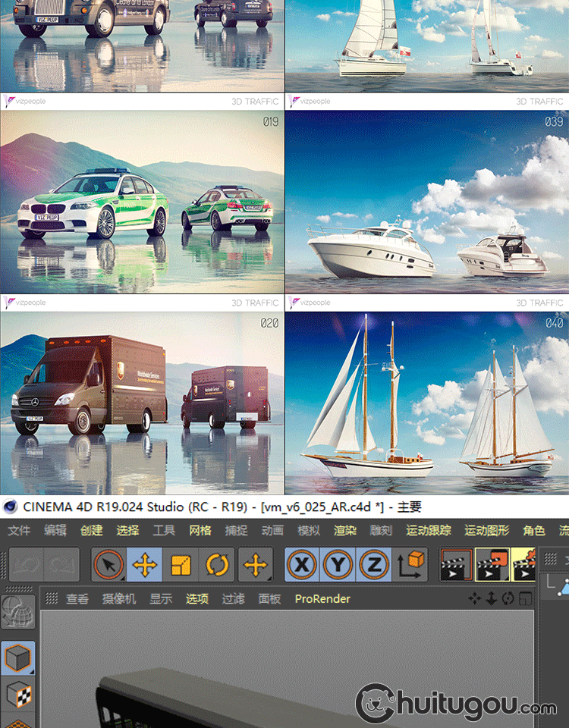
Task: Render the active view clapperboard icon
Action: pyautogui.click(x=456, y=564)
